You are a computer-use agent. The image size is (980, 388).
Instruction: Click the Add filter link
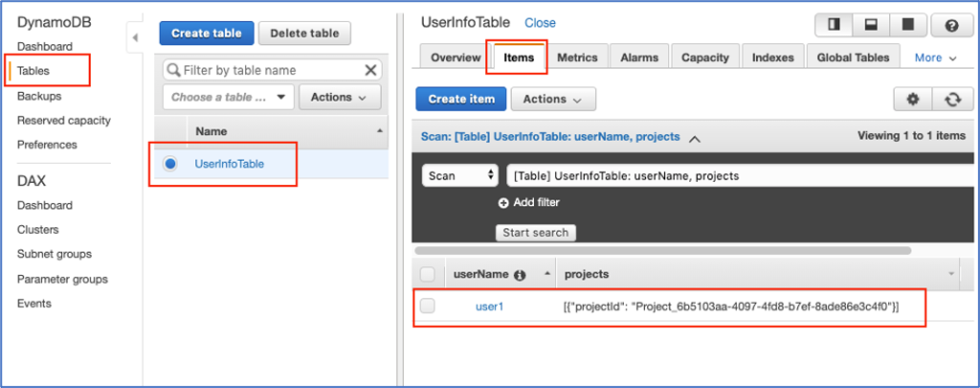pyautogui.click(x=536, y=203)
